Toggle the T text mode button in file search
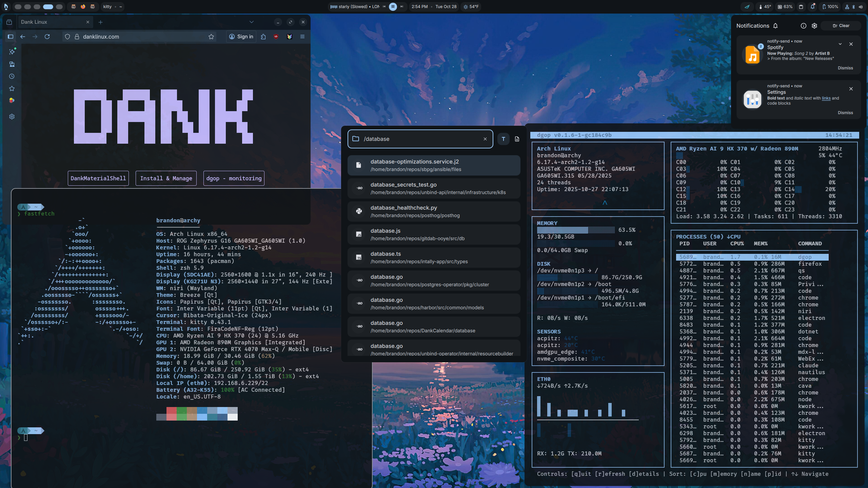Image resolution: width=868 pixels, height=488 pixels. (503, 139)
